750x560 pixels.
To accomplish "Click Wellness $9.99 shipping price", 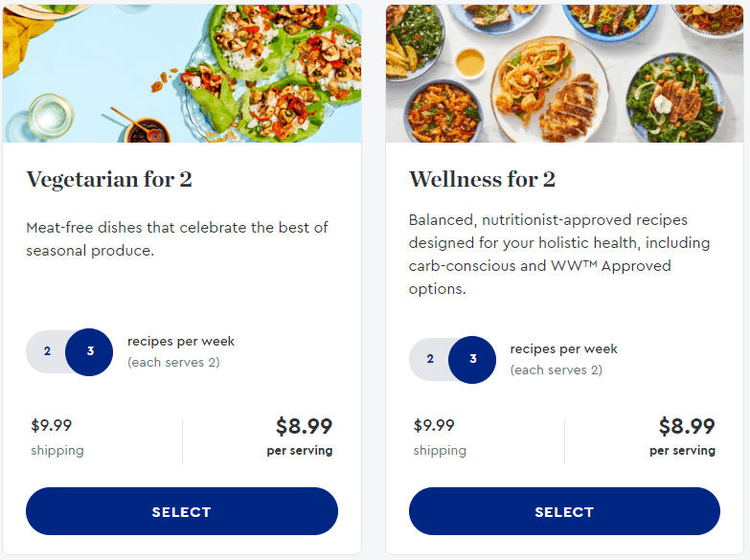I will pyautogui.click(x=434, y=425).
